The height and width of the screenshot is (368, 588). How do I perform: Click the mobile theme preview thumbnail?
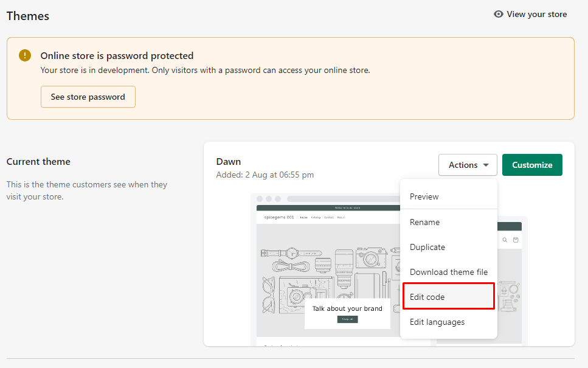pos(511,286)
